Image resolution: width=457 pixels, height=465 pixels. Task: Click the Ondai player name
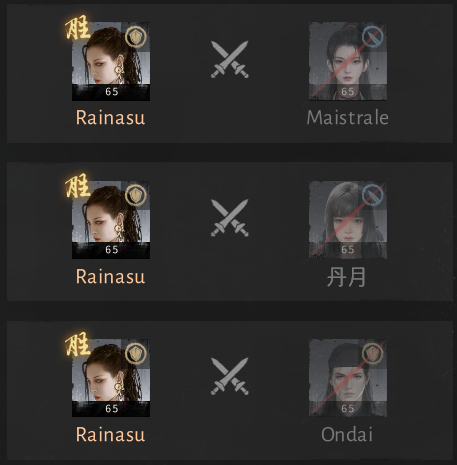(x=347, y=435)
